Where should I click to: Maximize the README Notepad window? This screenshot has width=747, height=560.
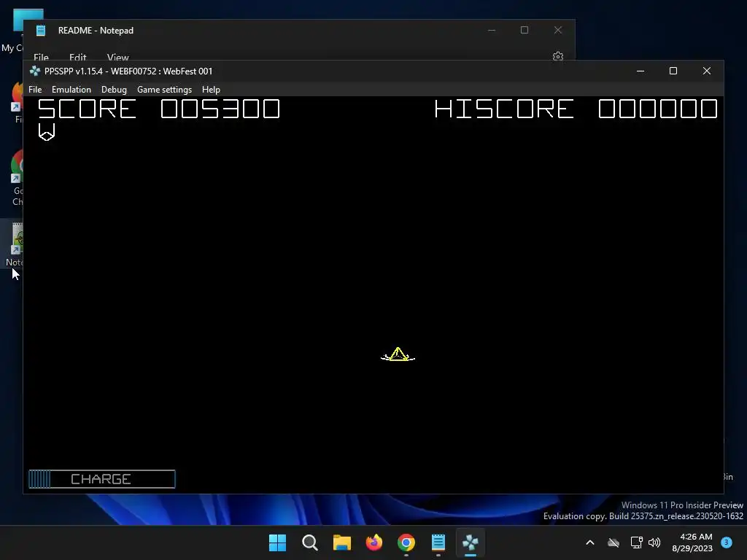(525, 30)
